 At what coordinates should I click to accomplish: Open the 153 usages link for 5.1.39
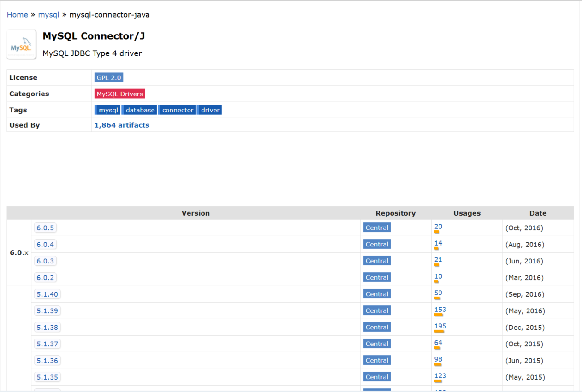[440, 310]
